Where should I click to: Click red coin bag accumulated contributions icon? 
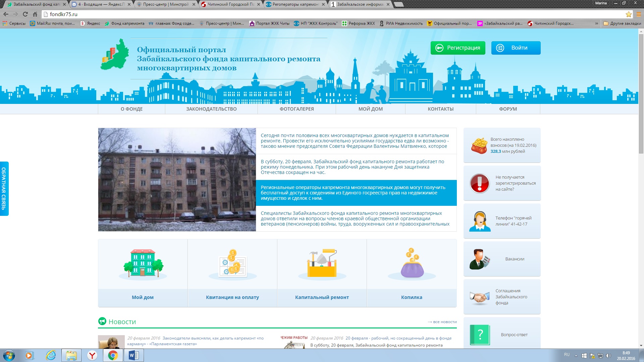(479, 145)
